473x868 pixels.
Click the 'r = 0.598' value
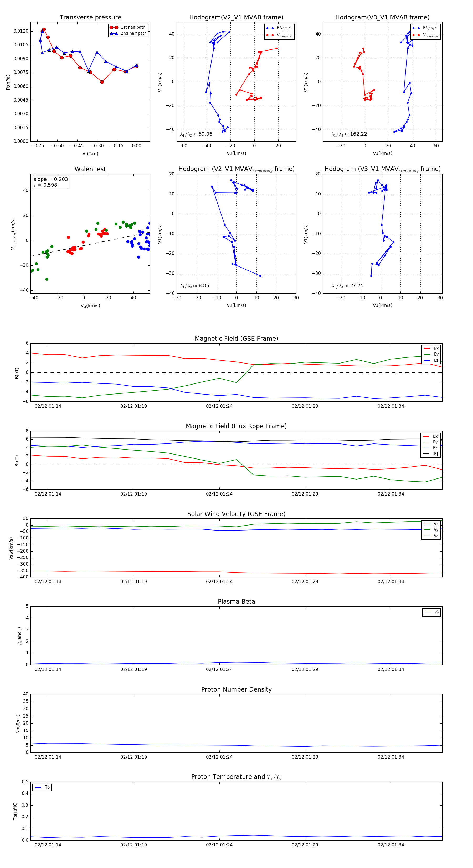click(45, 185)
